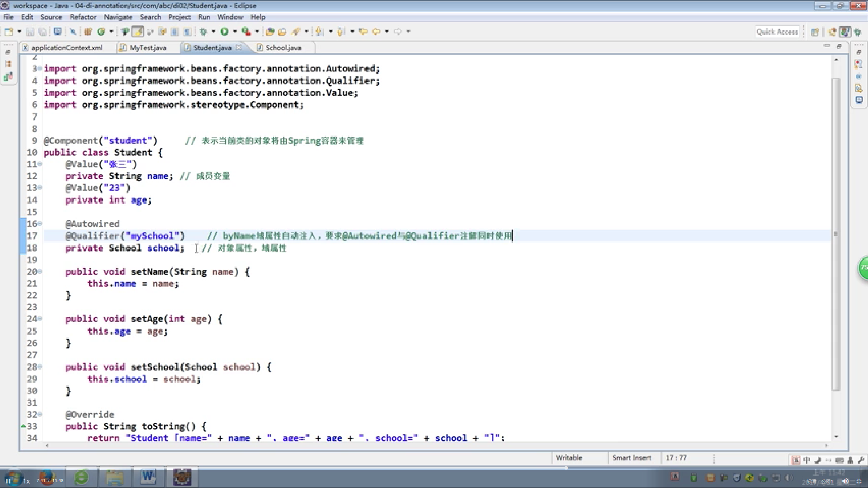Viewport: 868px width, 488px height.
Task: Minimize the editor area
Action: [x=827, y=46]
